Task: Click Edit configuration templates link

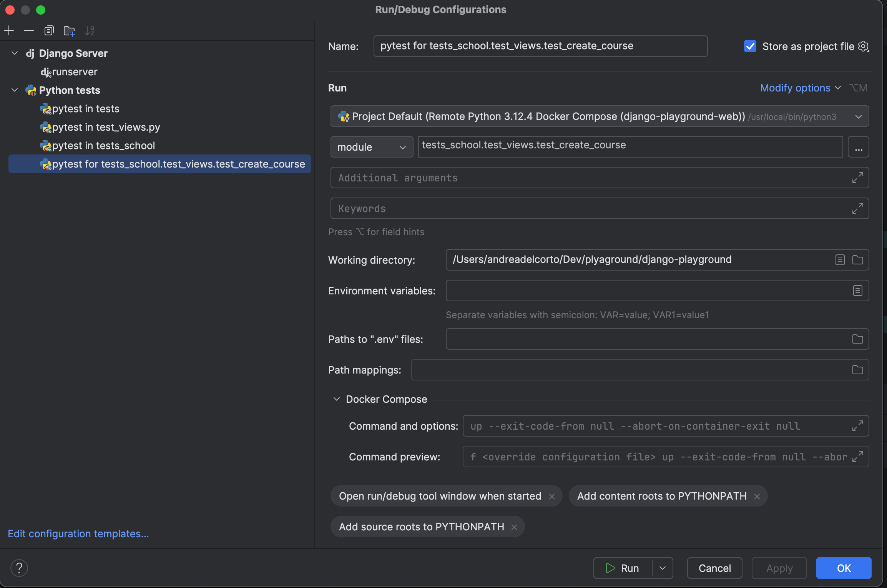Action: (78, 534)
